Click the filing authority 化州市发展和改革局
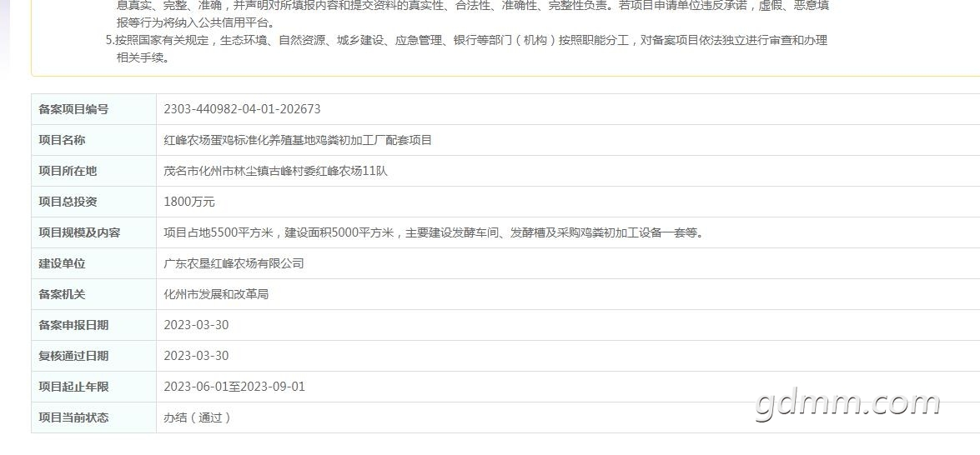The height and width of the screenshot is (455, 980). 216,294
